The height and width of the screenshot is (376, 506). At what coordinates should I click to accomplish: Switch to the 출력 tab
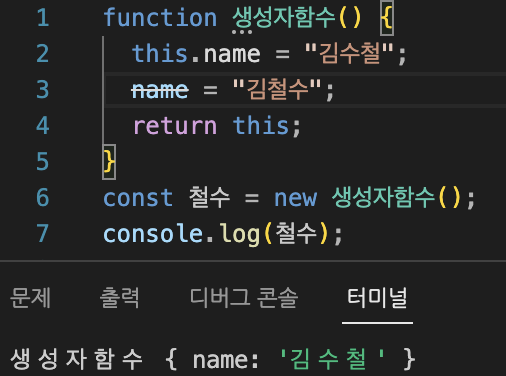tap(120, 298)
